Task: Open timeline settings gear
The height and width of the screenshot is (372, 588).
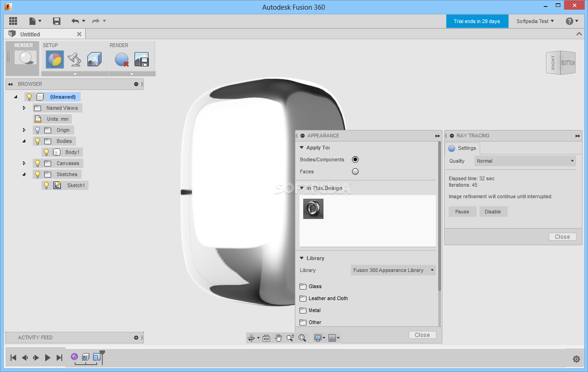Action: tap(576, 359)
